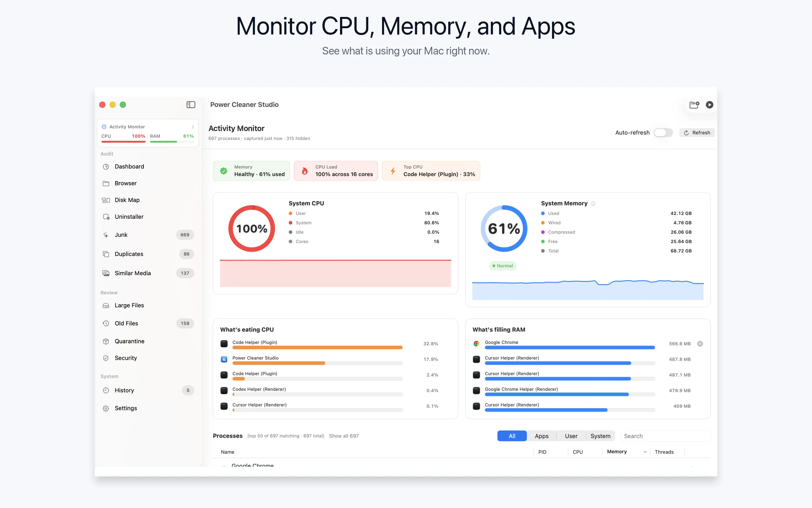
Task: Open Large Files in sidebar
Action: [x=148, y=305]
